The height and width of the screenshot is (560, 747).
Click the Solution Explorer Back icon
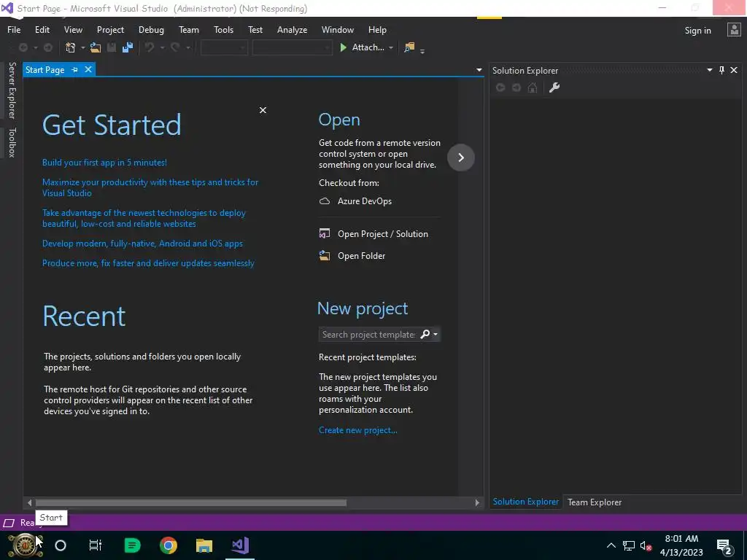point(500,87)
